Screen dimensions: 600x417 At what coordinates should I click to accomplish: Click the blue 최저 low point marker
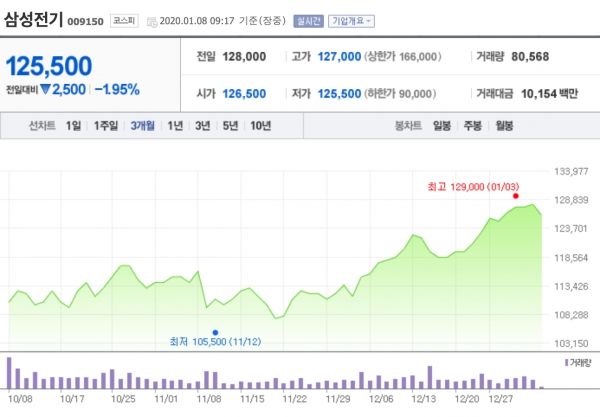(215, 332)
